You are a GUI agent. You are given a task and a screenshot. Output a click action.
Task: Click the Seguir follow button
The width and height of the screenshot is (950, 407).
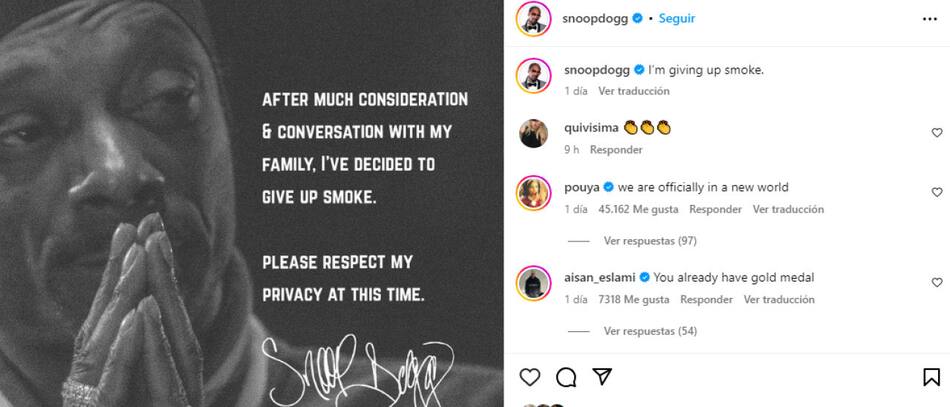tap(678, 18)
